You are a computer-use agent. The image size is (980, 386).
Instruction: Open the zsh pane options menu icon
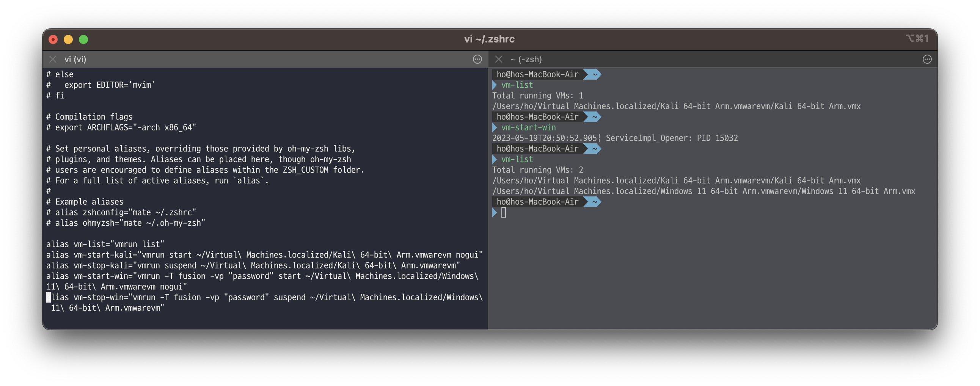(x=927, y=59)
